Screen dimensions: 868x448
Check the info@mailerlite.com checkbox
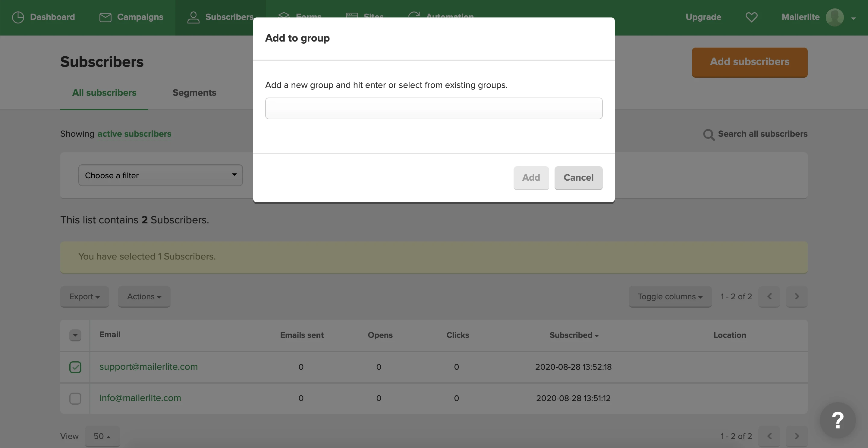pos(75,398)
